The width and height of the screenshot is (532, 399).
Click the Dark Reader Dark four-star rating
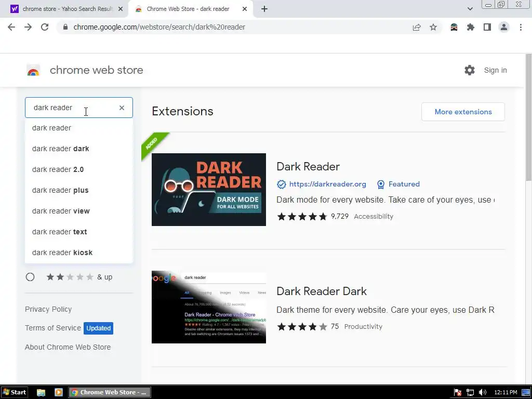(302, 327)
